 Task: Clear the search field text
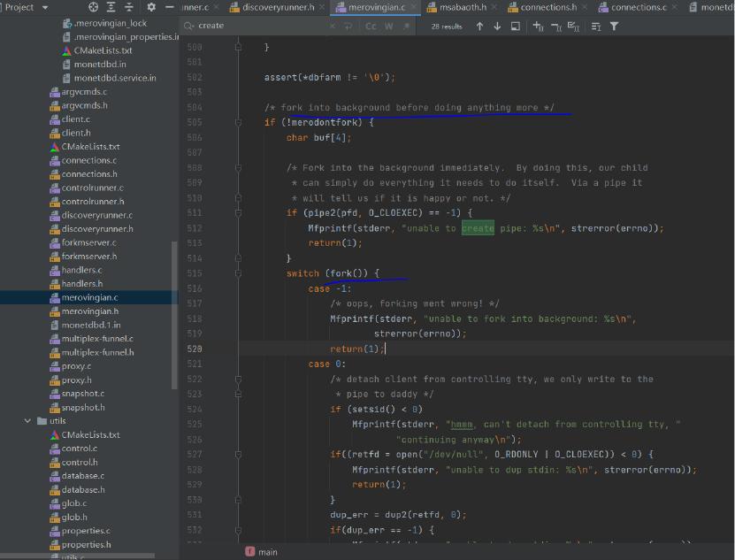coord(332,27)
